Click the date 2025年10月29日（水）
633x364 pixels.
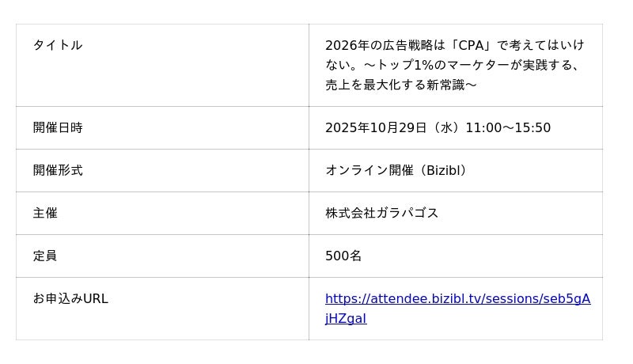(393, 128)
